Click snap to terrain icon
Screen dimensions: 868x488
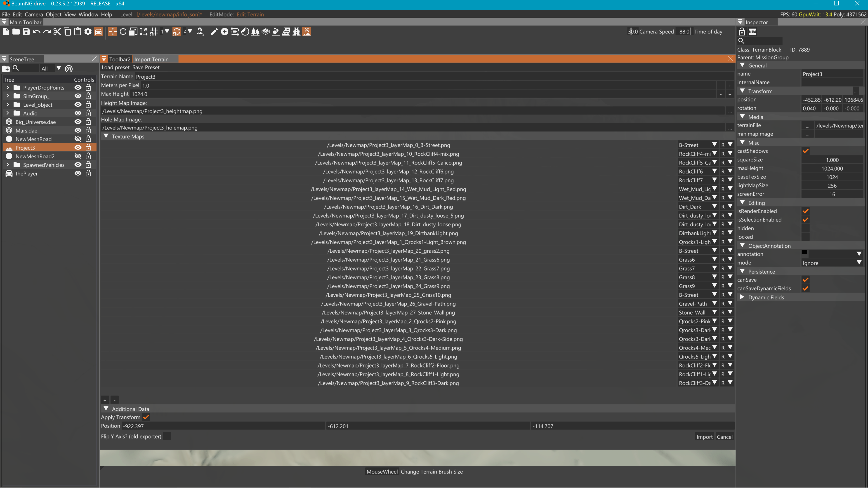click(x=200, y=32)
